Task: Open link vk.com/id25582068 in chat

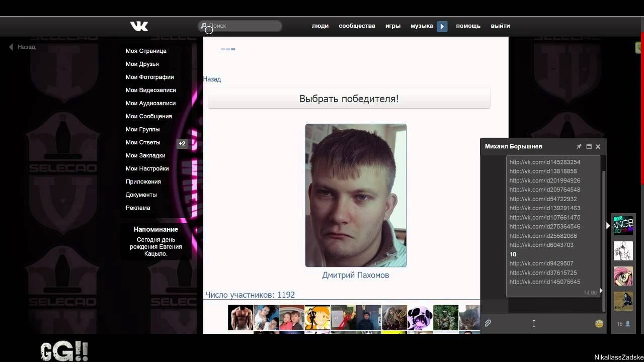Action: (543, 236)
